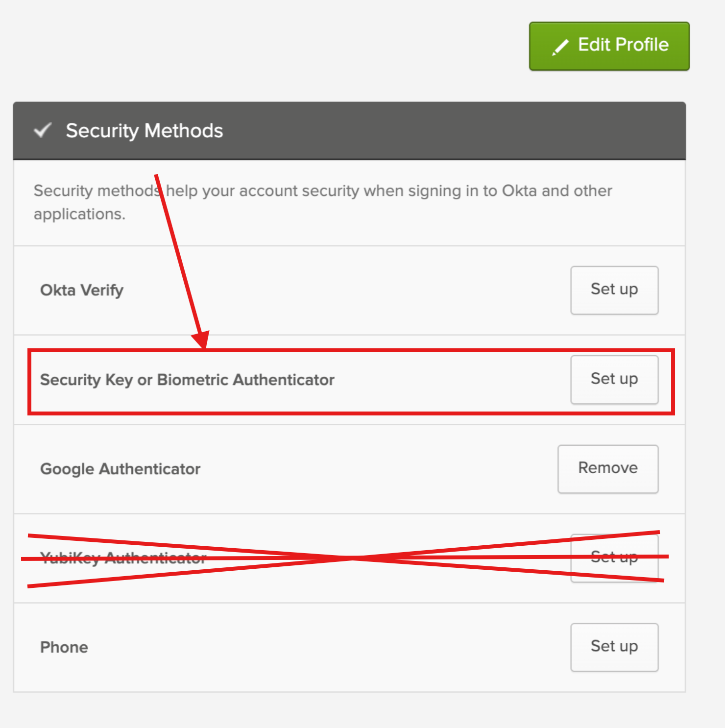This screenshot has width=725, height=728.
Task: Click the security methods description text
Action: point(323,202)
